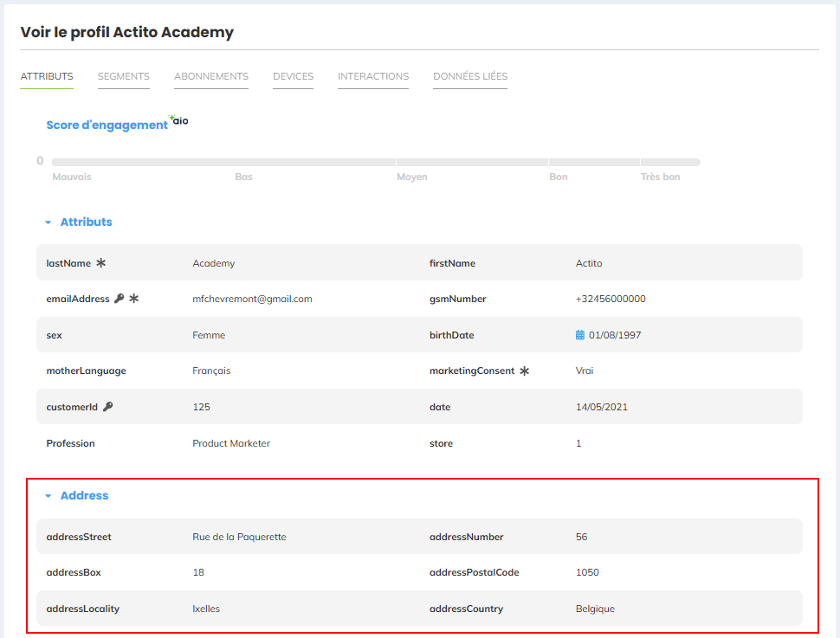Click the motherLanguage attribute label
840x638 pixels.
[87, 371]
